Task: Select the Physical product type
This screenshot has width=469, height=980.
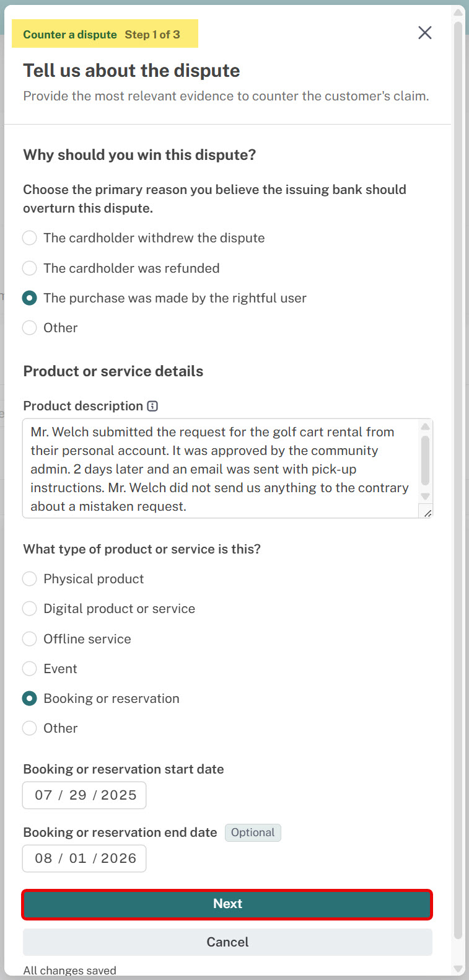Action: coord(83,579)
